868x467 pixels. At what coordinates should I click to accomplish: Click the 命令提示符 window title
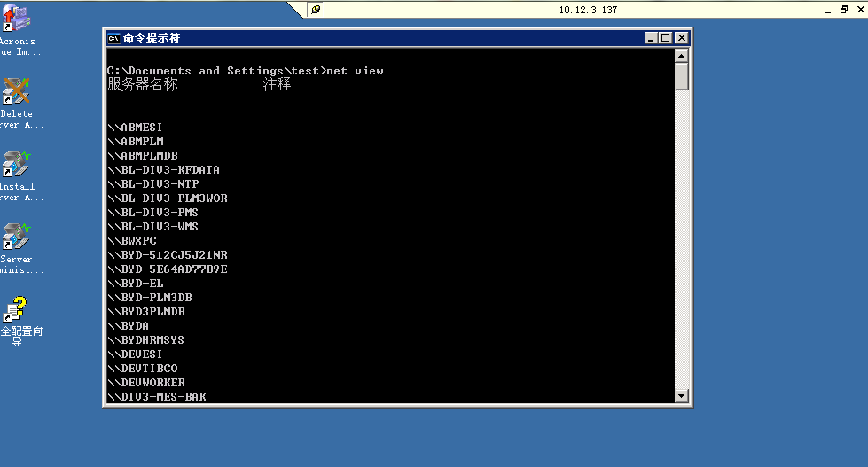[152, 38]
